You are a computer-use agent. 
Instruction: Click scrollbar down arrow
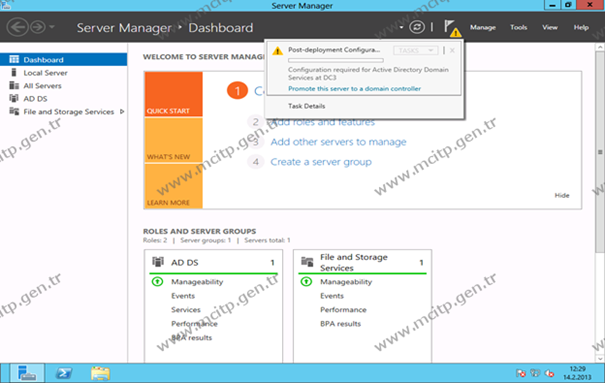600,358
